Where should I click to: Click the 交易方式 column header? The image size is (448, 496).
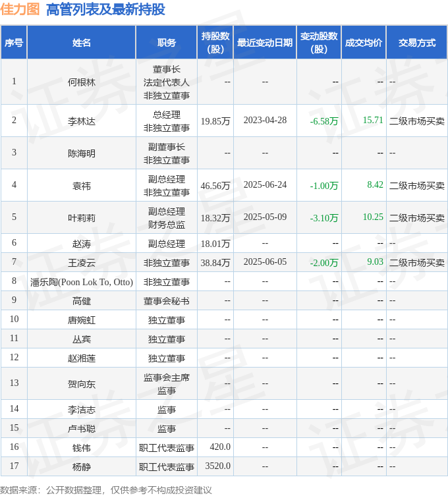[x=417, y=42]
